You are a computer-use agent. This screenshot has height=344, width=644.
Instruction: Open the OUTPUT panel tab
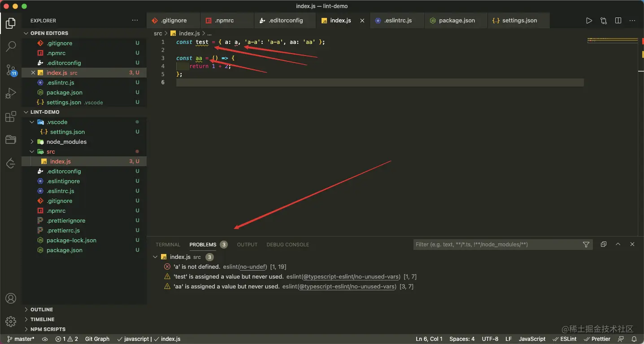(x=247, y=245)
